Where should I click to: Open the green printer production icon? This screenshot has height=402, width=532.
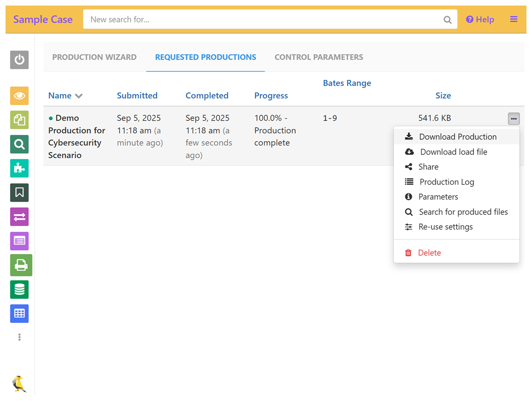[21, 265]
